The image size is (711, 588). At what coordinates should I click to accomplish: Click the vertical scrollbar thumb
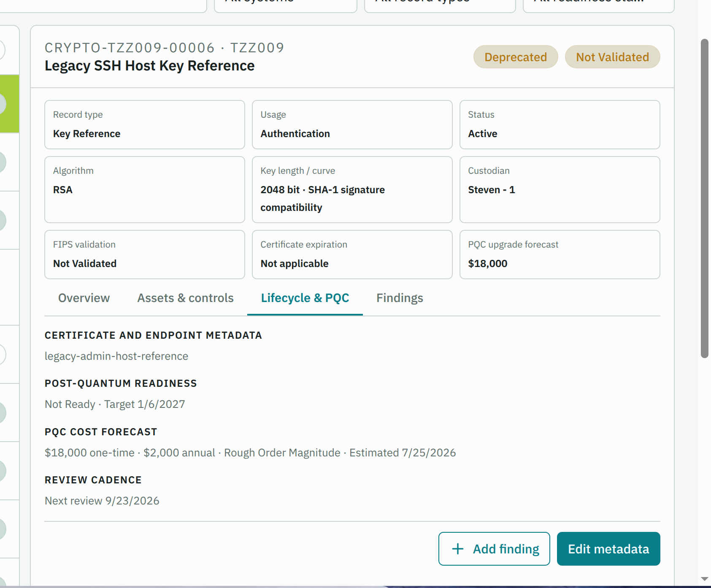tap(705, 198)
